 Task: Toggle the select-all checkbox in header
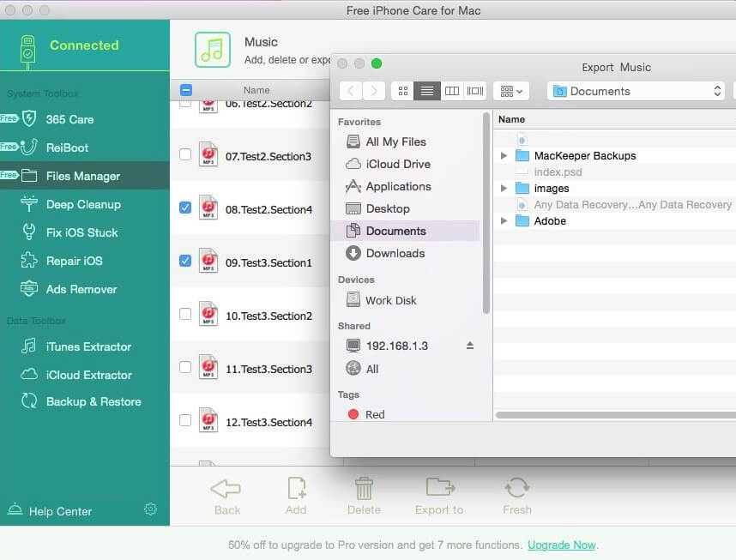(x=186, y=90)
